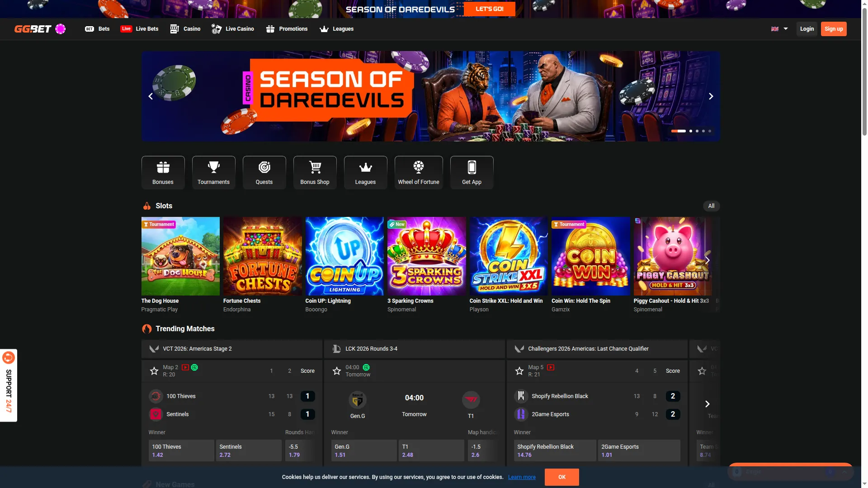Bet on Gen.G at 1.51
868x488 pixels.
click(x=364, y=450)
